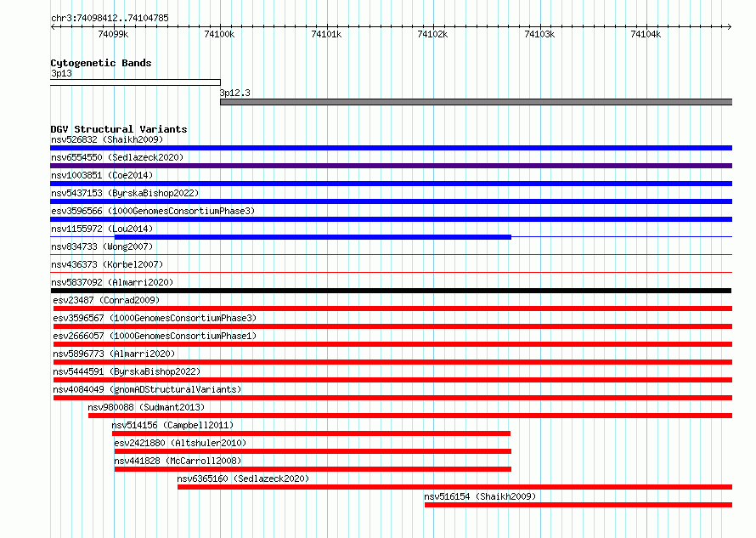Select the blue bar under nsv1003851

click(391, 184)
